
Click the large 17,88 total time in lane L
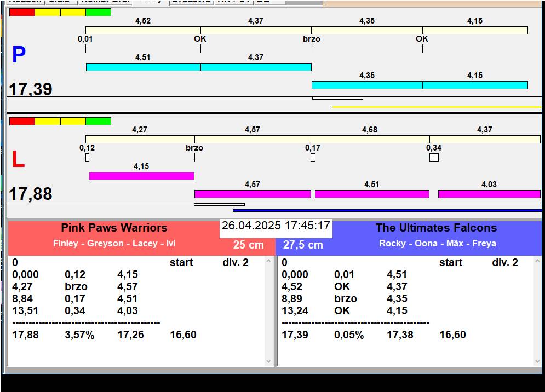tap(31, 194)
